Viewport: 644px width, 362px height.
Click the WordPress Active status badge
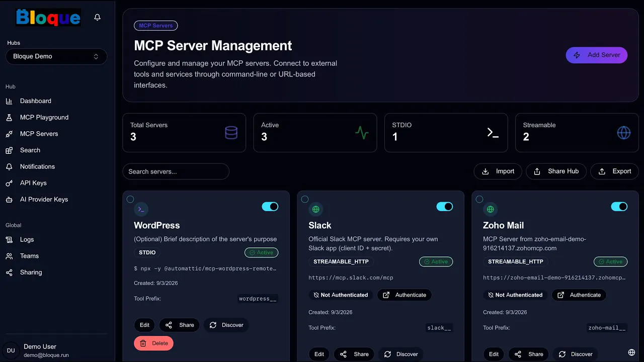point(261,253)
